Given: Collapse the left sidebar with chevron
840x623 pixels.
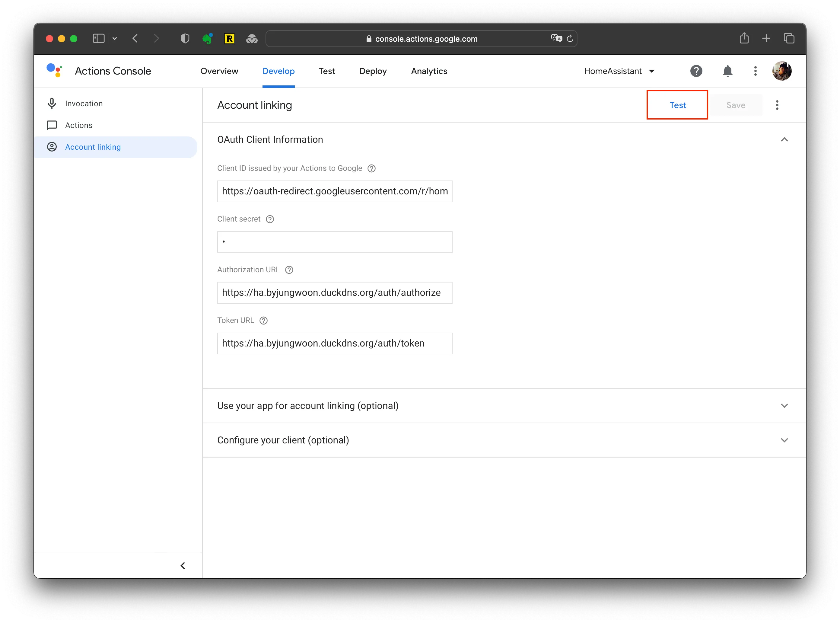Looking at the screenshot, I should click(183, 566).
